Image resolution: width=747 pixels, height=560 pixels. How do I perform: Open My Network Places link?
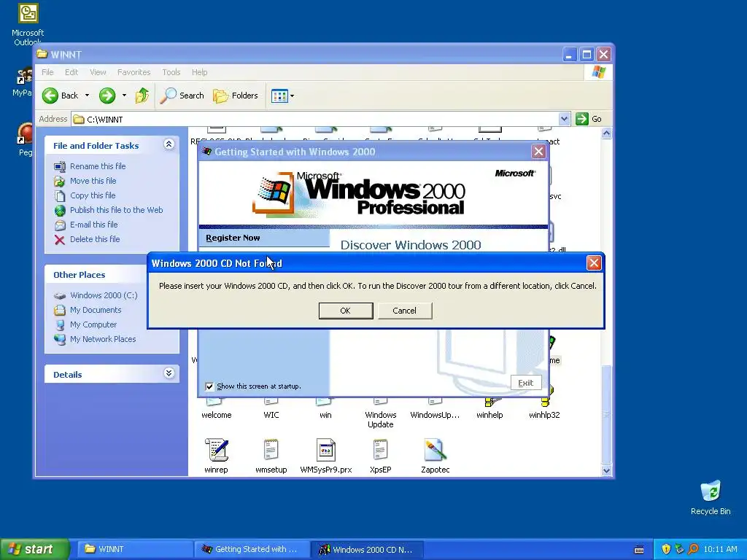coord(102,339)
